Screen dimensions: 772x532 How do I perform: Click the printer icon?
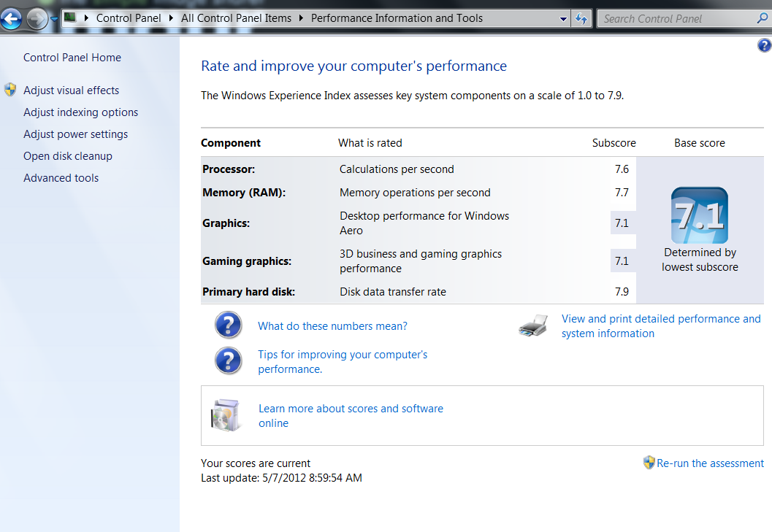click(534, 325)
